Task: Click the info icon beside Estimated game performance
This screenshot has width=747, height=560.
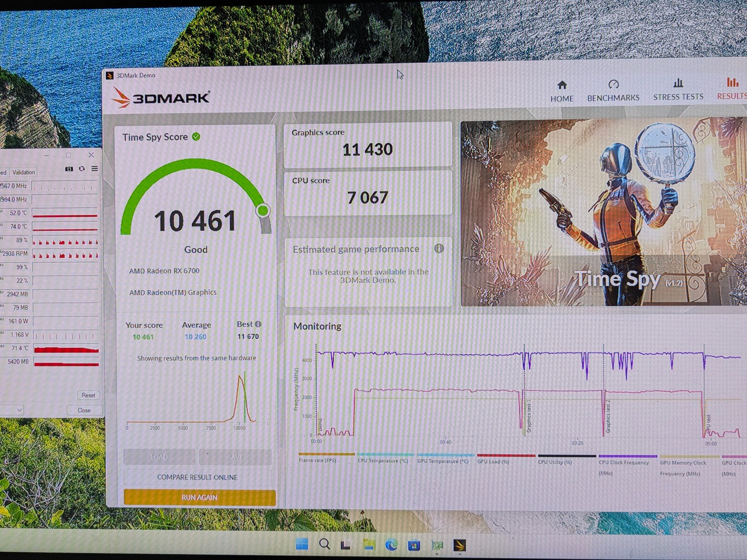Action: click(x=439, y=249)
